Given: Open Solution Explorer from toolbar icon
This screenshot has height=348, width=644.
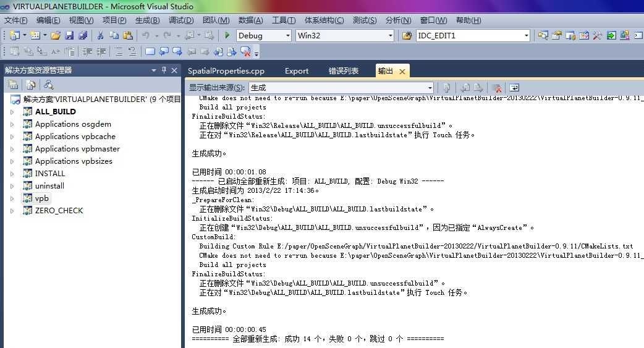Looking at the screenshot, I should click(x=543, y=35).
